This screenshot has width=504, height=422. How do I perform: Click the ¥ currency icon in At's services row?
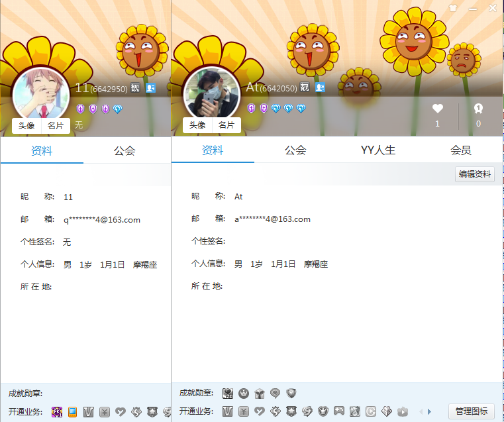[244, 411]
